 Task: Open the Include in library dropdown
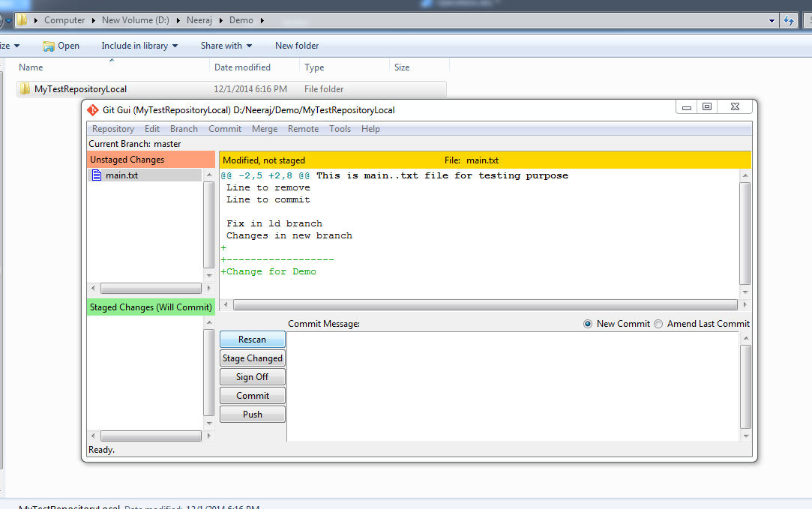(139, 46)
